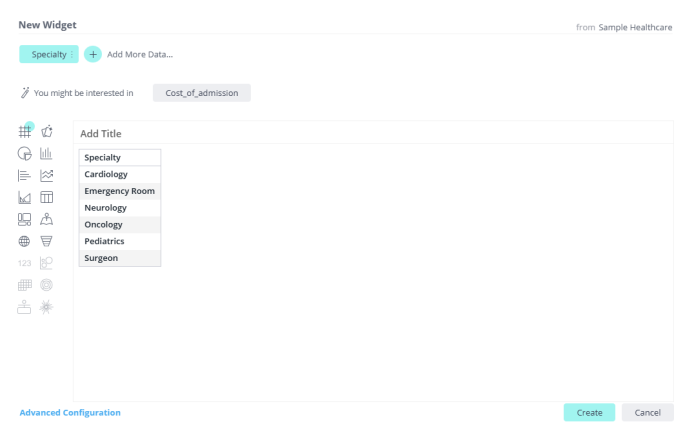The image size is (694, 442).
Task: Click the Specialty column header
Action: tap(119, 157)
